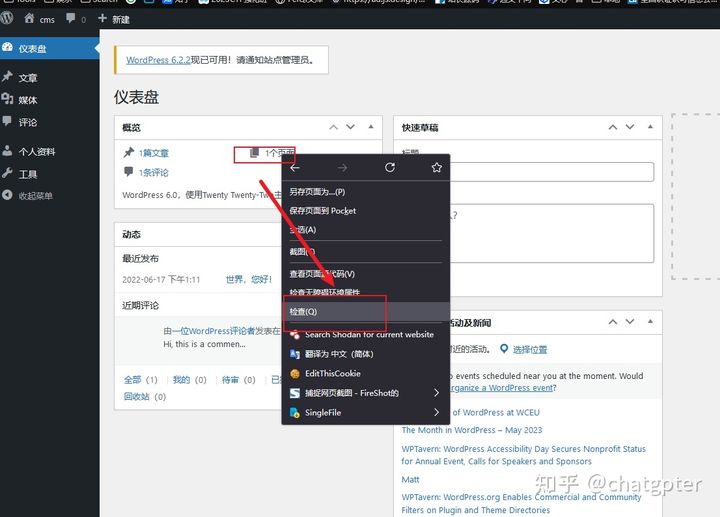
Task: Select 翻译为中文（简体） in context menu
Action: point(366,354)
